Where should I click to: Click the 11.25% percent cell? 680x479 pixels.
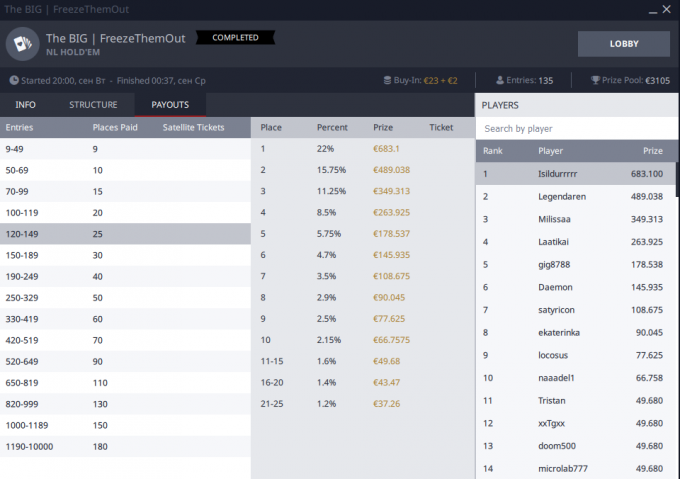331,191
